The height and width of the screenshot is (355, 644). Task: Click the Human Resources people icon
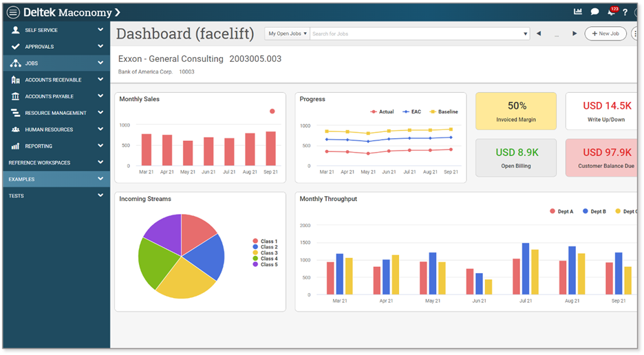point(16,129)
